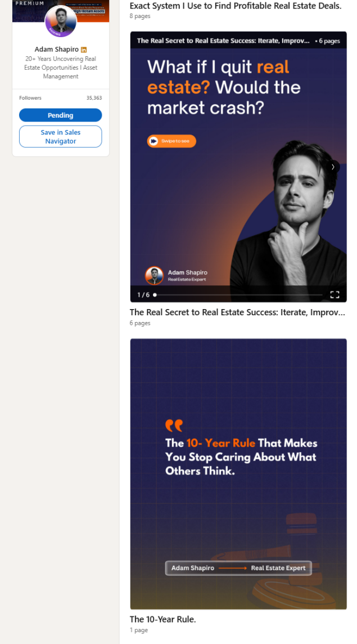Open The 10-Year Rule document title
Image resolution: width=357 pixels, height=644 pixels.
pyautogui.click(x=163, y=619)
